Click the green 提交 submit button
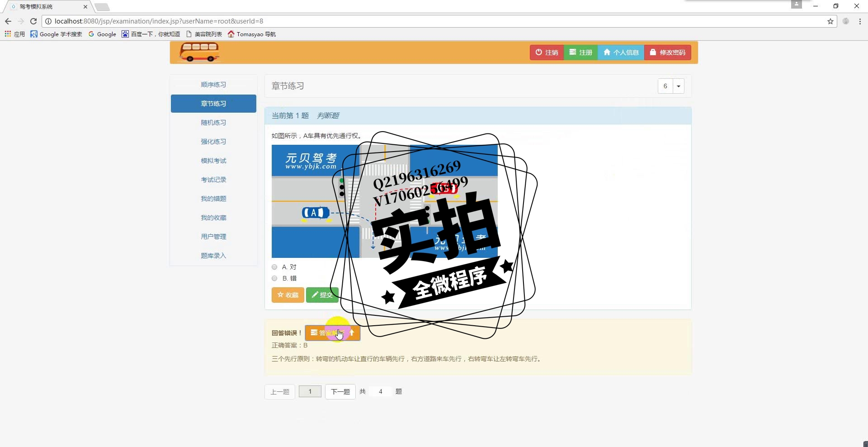The height and width of the screenshot is (447, 868). coord(322,295)
